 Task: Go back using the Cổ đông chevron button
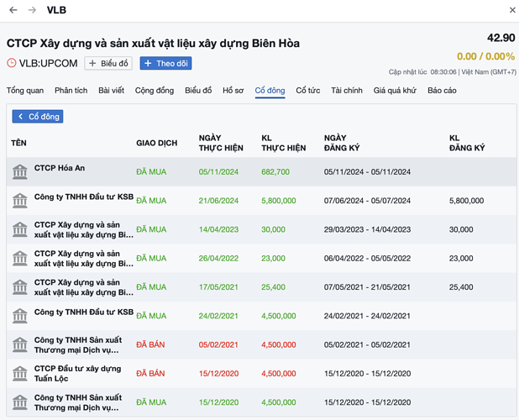[38, 116]
